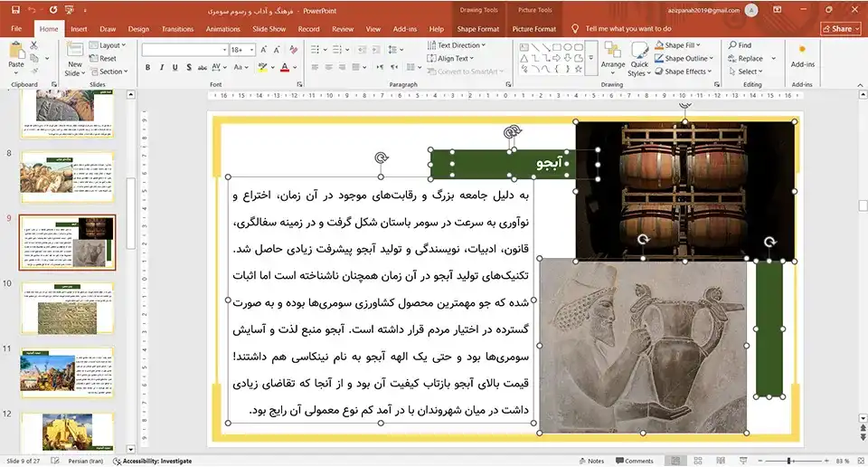Screen dimensions: 868x467
Task: Center the text alignment
Action: click(x=329, y=67)
